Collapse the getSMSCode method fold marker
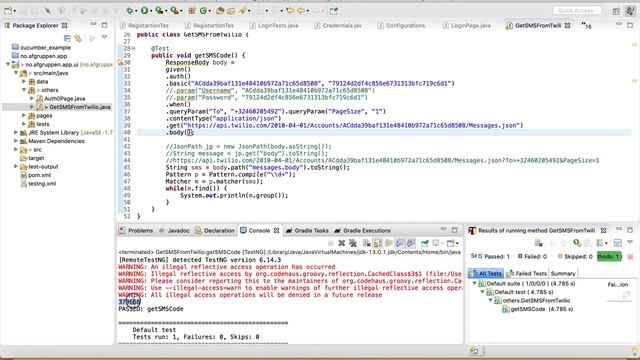The image size is (640, 360). click(133, 48)
